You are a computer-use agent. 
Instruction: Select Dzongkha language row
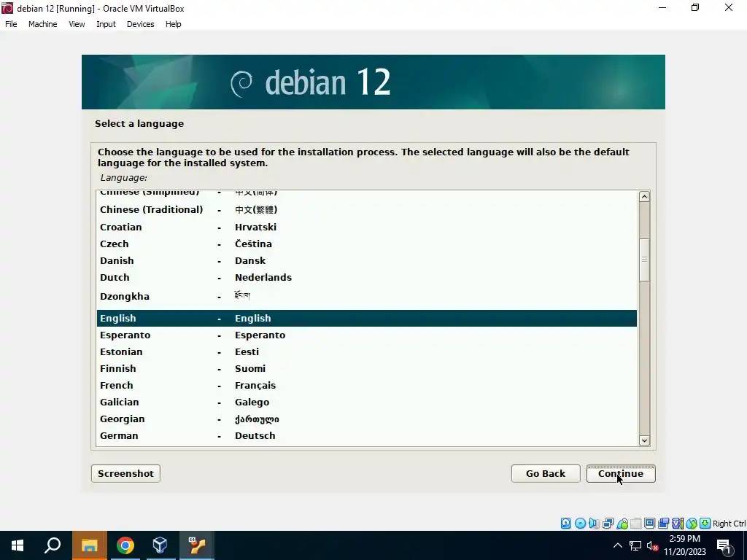point(366,296)
